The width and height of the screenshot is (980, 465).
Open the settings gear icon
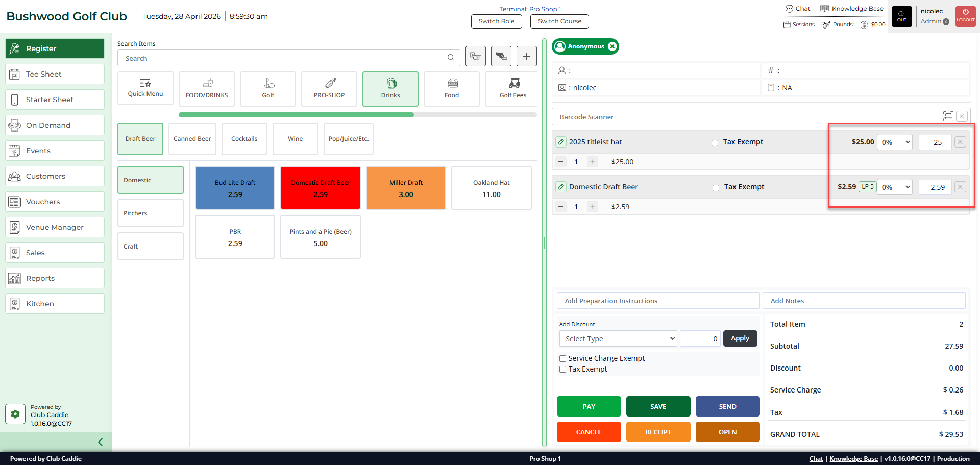[15, 414]
